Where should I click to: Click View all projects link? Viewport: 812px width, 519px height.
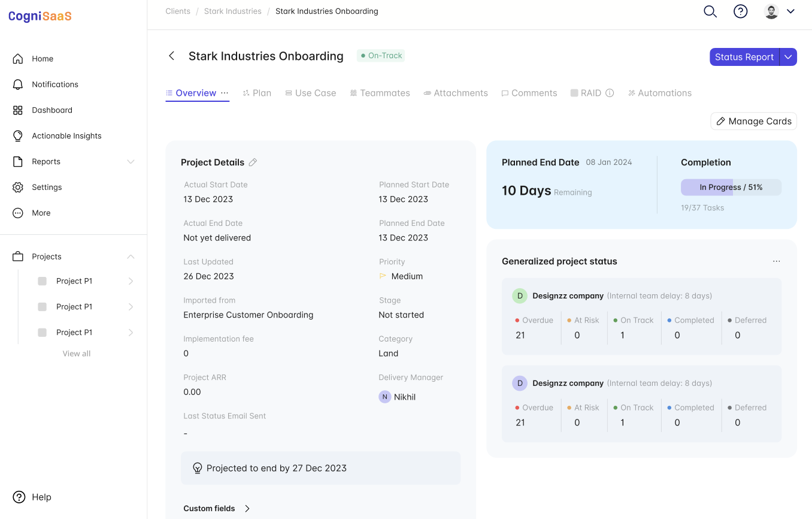click(x=77, y=354)
